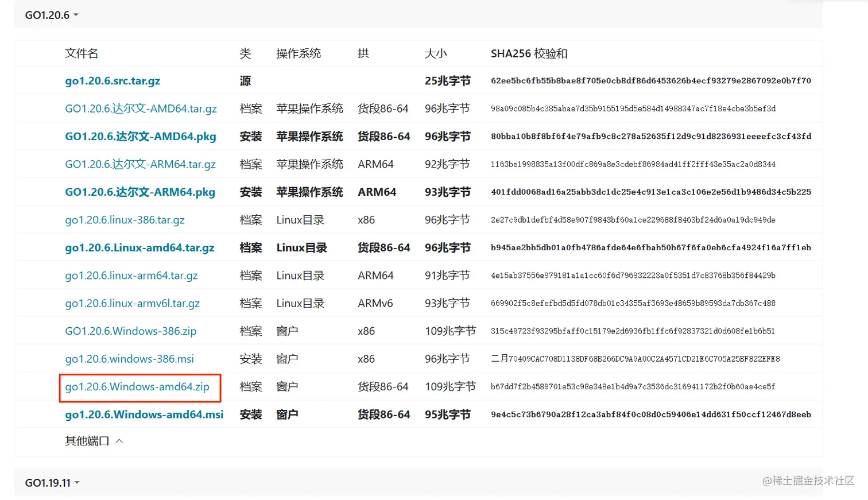Click the SHA256 校验和 column header
This screenshot has width=868, height=500.
pos(529,53)
